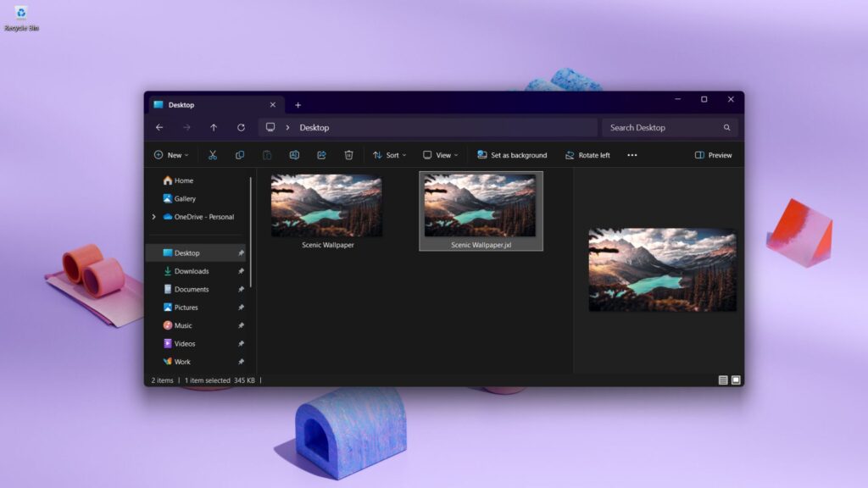Image resolution: width=868 pixels, height=488 pixels.
Task: Navigate up to the parent folder
Action: pos(213,127)
